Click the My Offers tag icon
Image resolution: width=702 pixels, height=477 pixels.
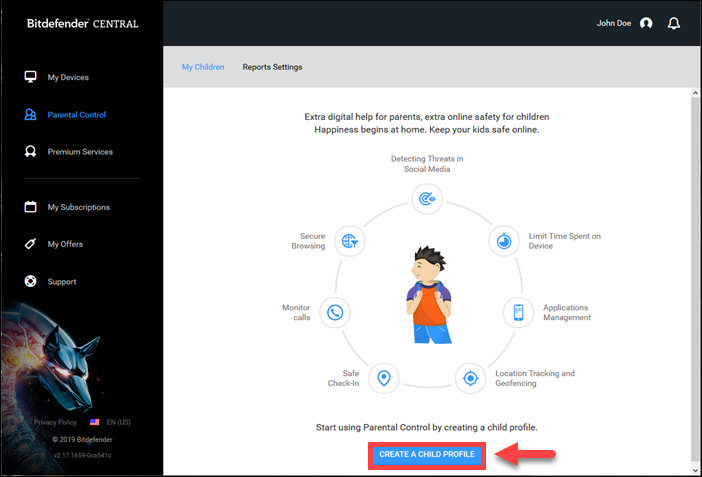(x=30, y=244)
